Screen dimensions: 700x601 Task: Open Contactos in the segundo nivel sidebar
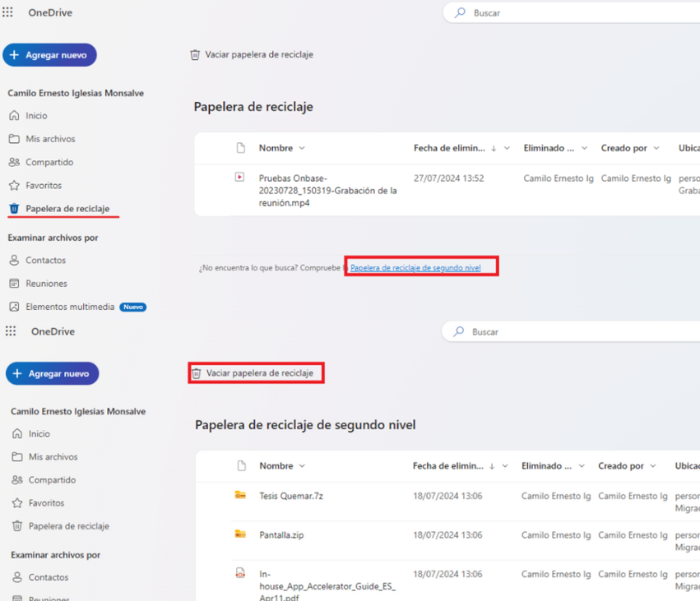pyautogui.click(x=49, y=577)
